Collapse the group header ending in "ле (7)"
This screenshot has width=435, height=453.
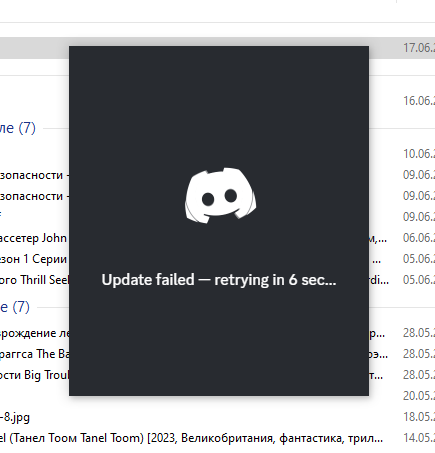(18, 128)
